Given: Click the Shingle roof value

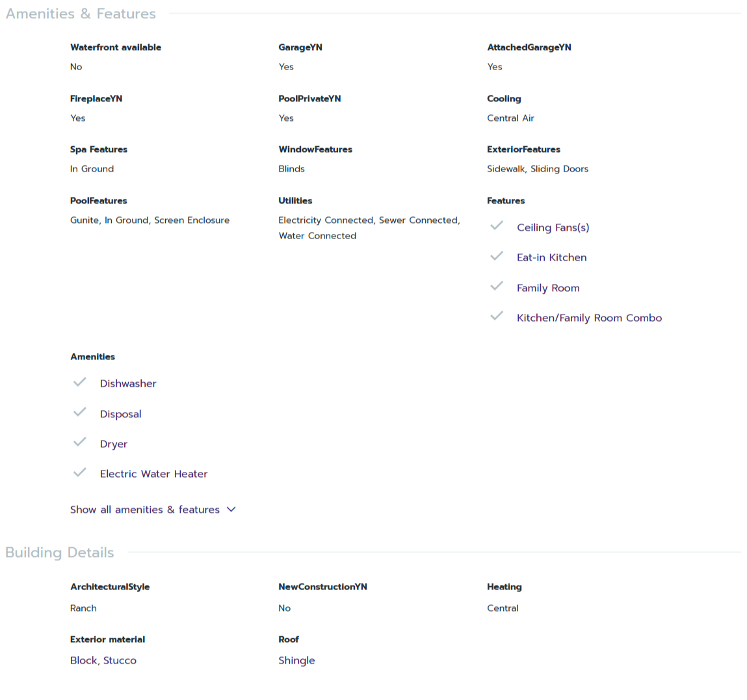Looking at the screenshot, I should pos(296,660).
